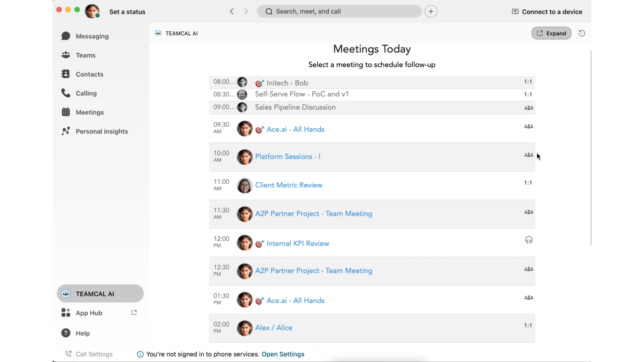Click the organizer avatar on Platform Sessions - I

245,157
